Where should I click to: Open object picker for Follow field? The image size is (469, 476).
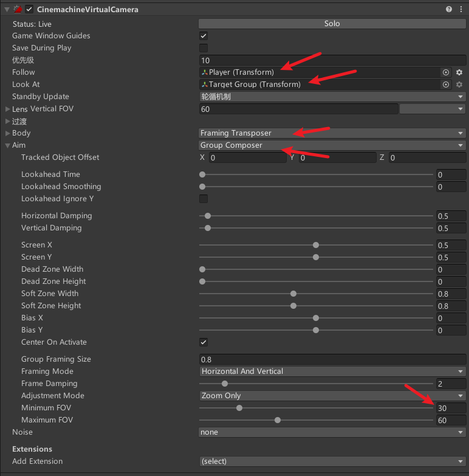(x=446, y=72)
